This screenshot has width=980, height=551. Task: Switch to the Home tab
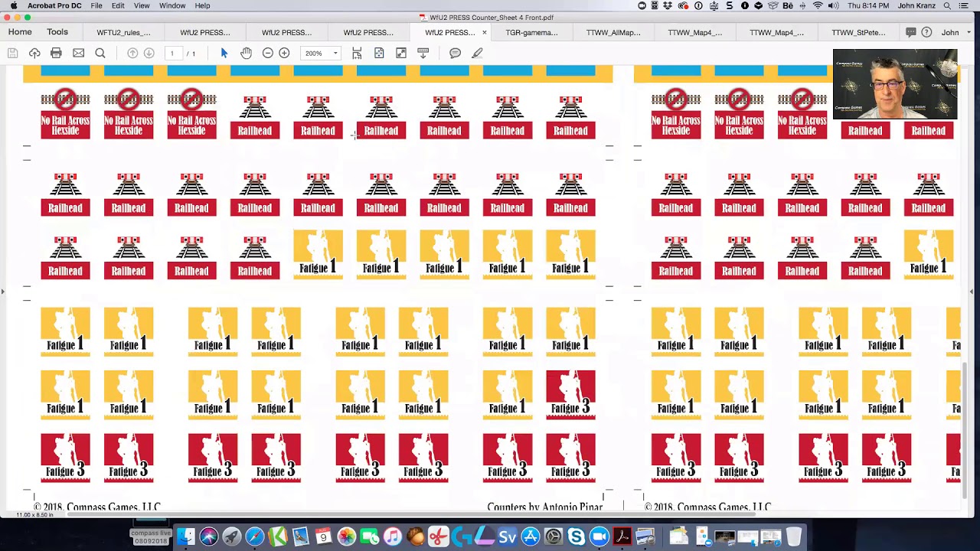(x=20, y=32)
